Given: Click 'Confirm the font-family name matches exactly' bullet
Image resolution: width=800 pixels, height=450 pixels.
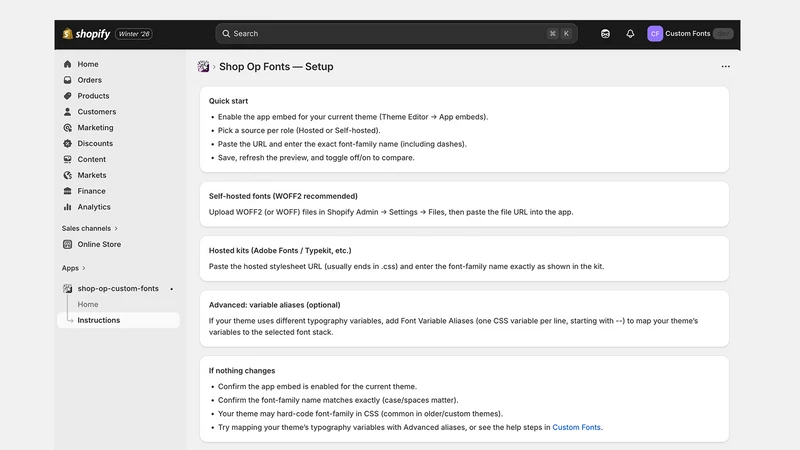Looking at the screenshot, I should pyautogui.click(x=338, y=400).
